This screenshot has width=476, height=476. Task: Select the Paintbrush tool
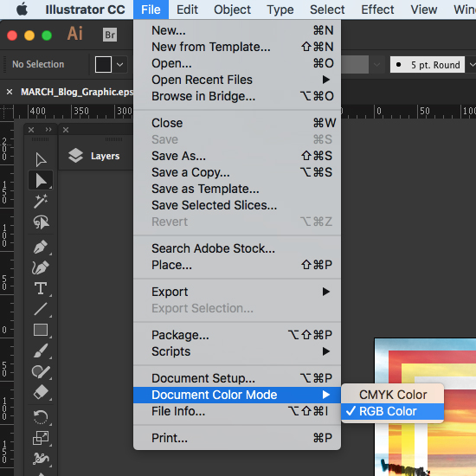point(41,351)
